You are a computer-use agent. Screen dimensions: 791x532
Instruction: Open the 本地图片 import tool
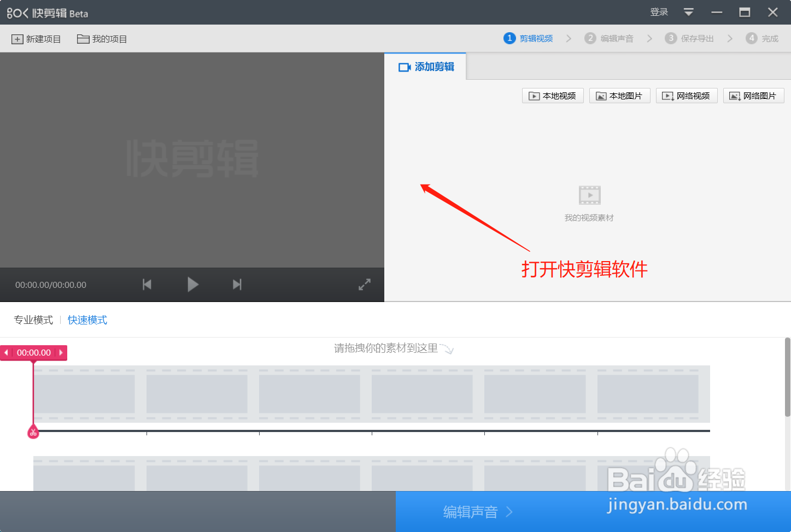tap(619, 96)
